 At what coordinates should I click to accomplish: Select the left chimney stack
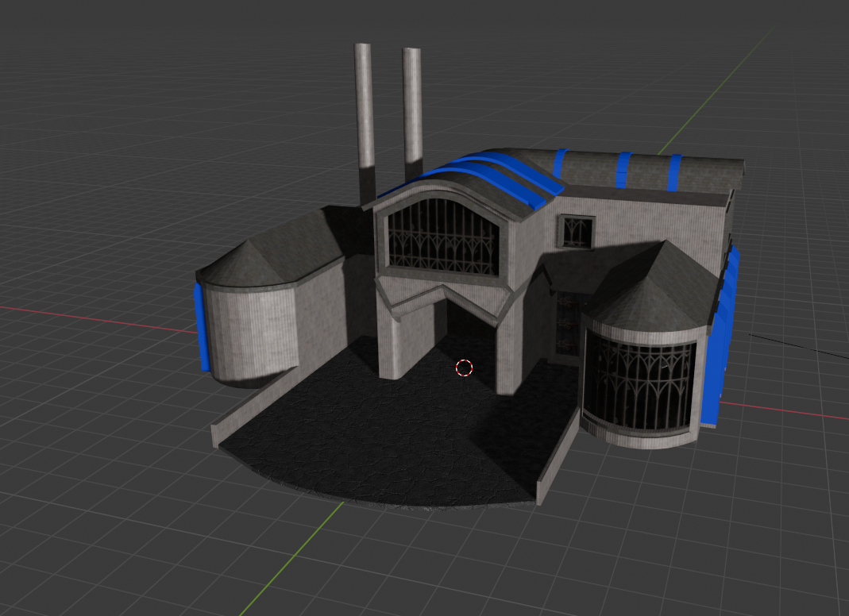pyautogui.click(x=365, y=123)
